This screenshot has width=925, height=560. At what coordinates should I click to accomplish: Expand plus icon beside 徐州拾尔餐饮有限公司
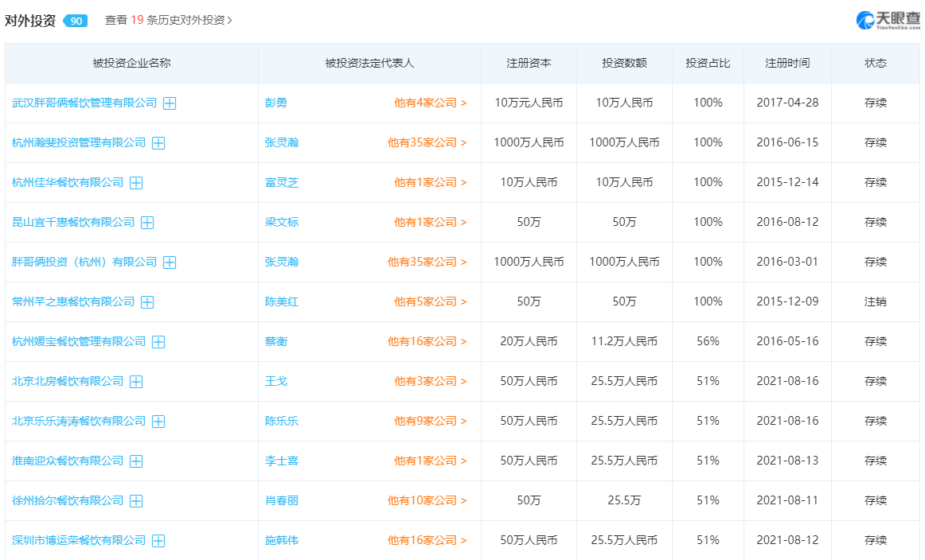point(136,501)
